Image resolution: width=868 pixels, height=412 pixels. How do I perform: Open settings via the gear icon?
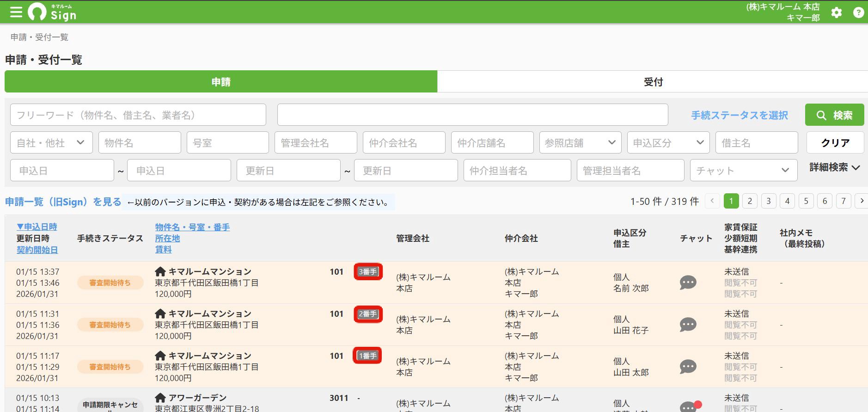point(836,12)
